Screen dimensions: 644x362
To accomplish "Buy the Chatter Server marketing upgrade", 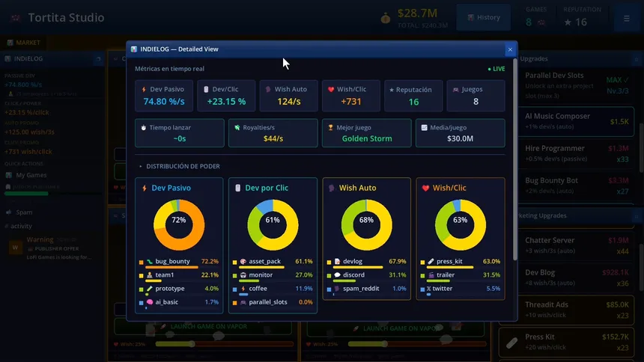I will tap(567, 245).
